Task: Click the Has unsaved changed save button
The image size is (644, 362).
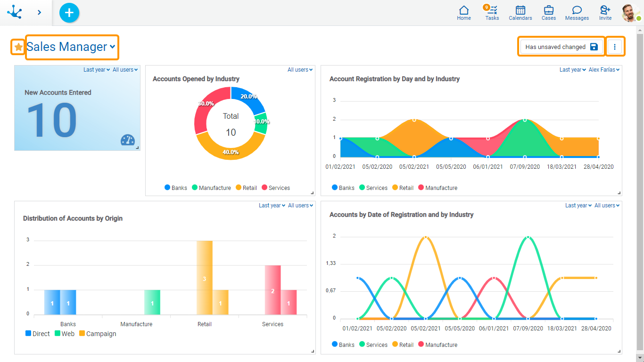Action: pyautogui.click(x=561, y=47)
